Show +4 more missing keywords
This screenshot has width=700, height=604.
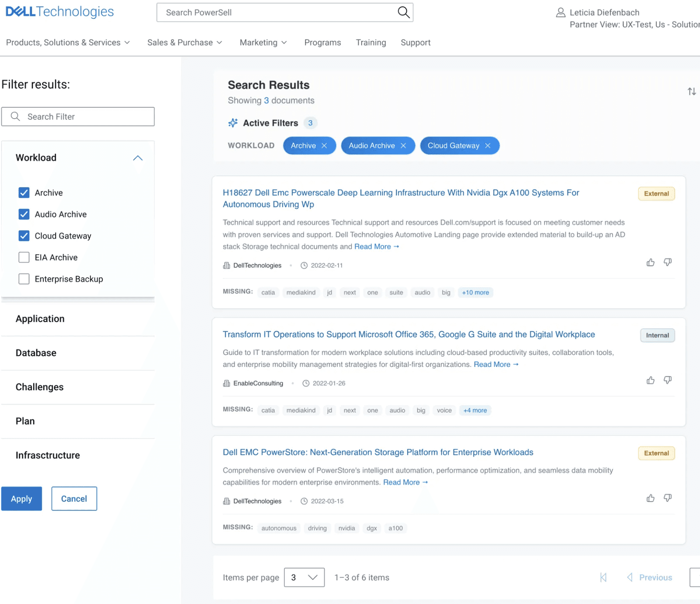475,410
